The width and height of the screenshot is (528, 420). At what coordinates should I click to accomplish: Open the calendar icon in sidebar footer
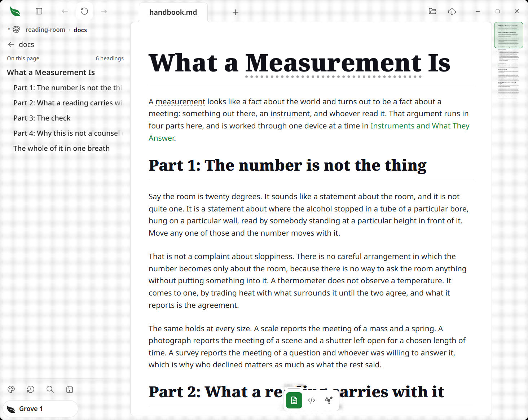[x=70, y=389]
